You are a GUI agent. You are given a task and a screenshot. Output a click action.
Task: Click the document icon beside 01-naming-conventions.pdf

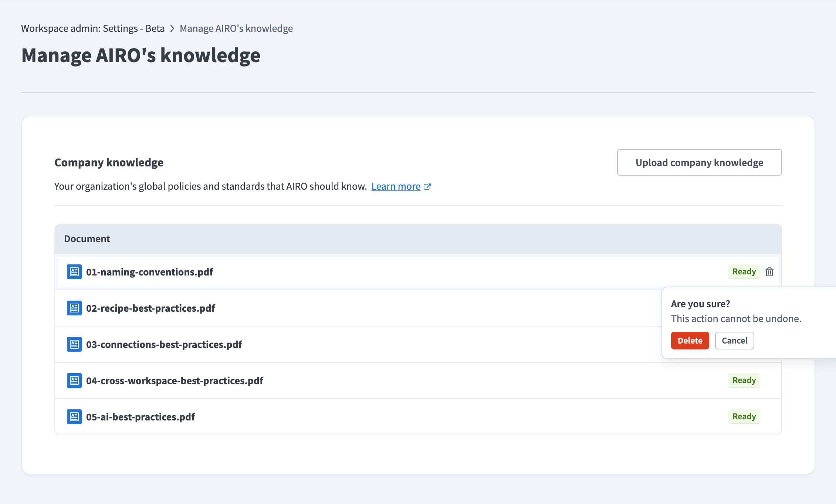pos(74,272)
